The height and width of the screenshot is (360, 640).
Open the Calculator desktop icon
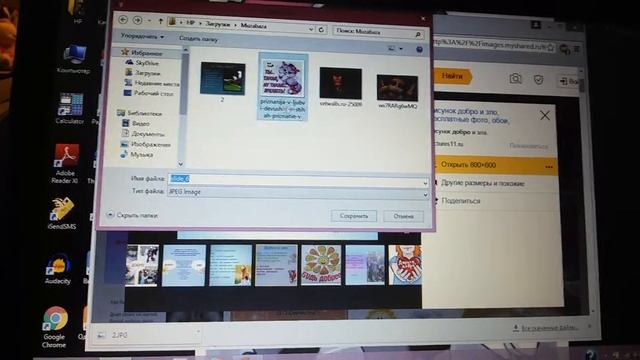[x=70, y=108]
